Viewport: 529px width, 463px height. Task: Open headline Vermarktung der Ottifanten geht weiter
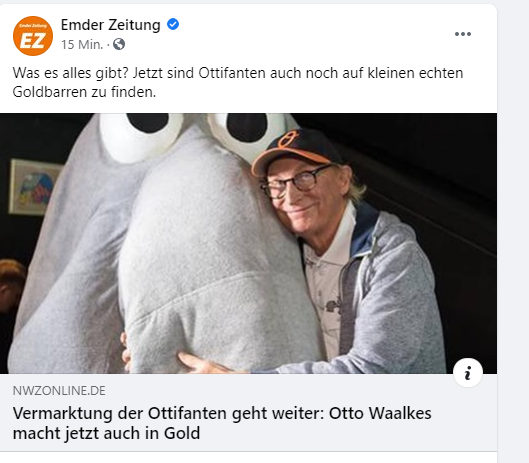[x=222, y=423]
